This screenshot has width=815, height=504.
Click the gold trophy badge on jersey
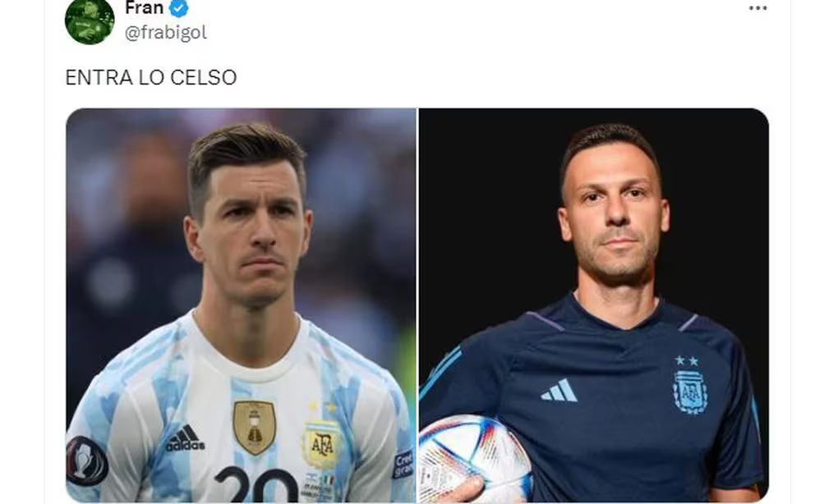254,427
